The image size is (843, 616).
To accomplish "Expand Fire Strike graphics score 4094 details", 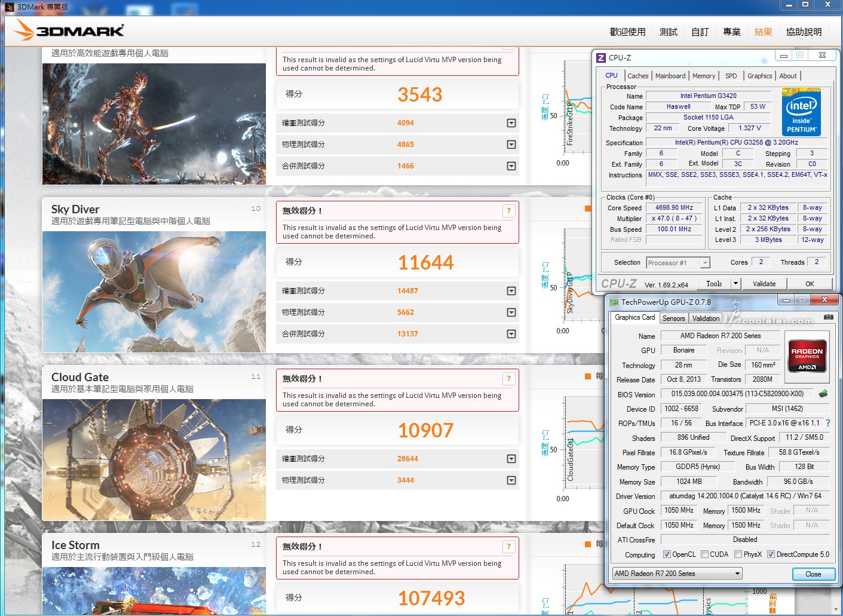I will [x=511, y=123].
